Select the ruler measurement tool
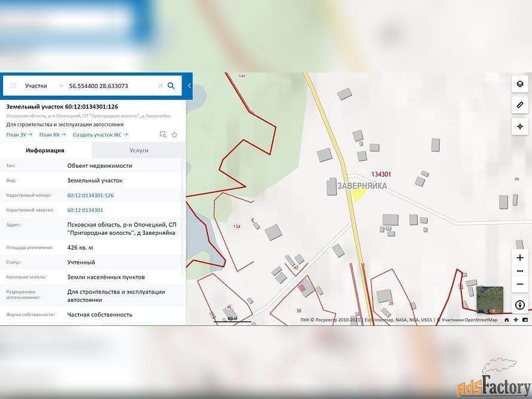Screen dimensions: 532x399 (x=519, y=105)
